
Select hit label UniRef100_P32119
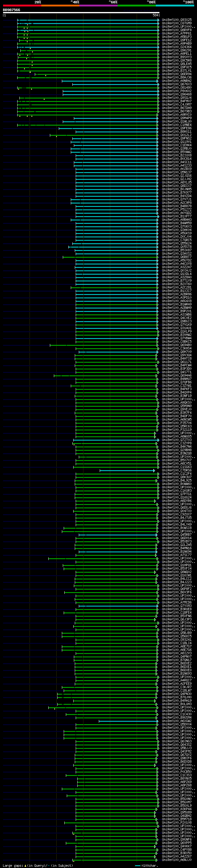(x=176, y=430)
